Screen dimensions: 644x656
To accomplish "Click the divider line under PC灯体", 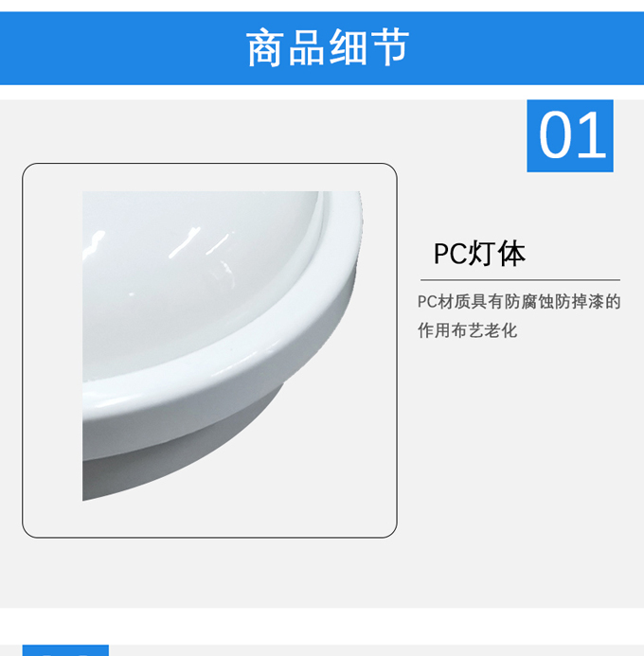I will [520, 280].
